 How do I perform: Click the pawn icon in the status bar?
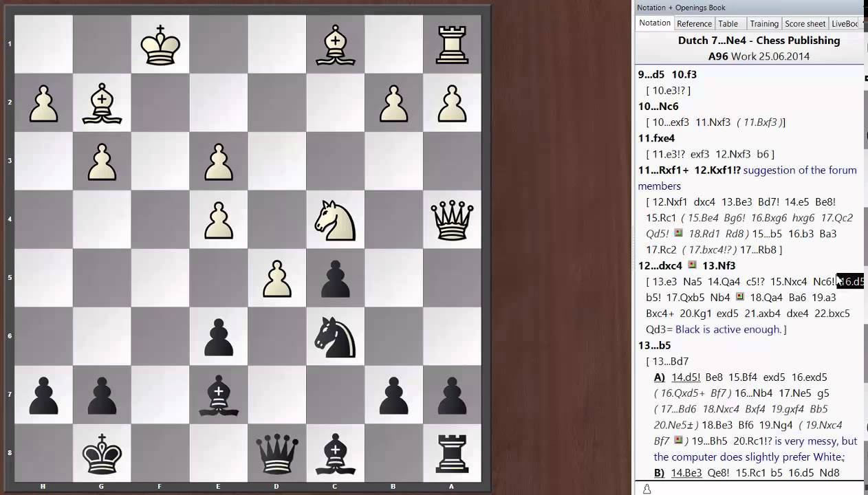pyautogui.click(x=646, y=489)
